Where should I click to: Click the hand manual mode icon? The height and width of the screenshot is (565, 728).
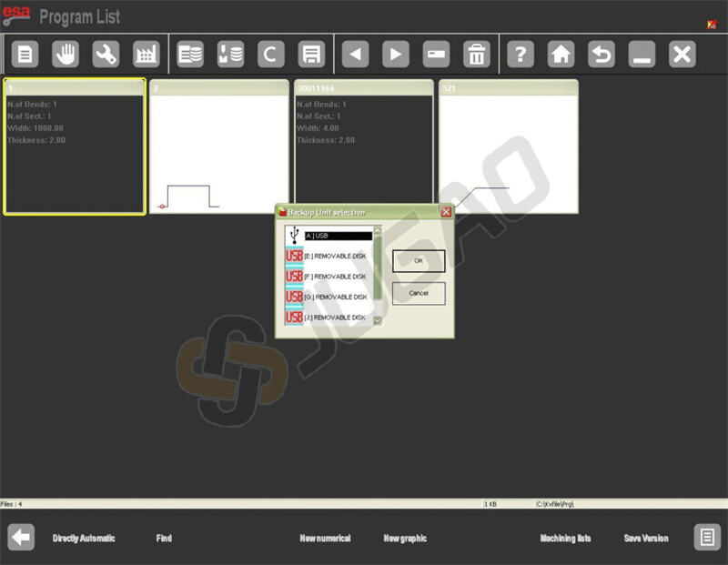tap(66, 55)
